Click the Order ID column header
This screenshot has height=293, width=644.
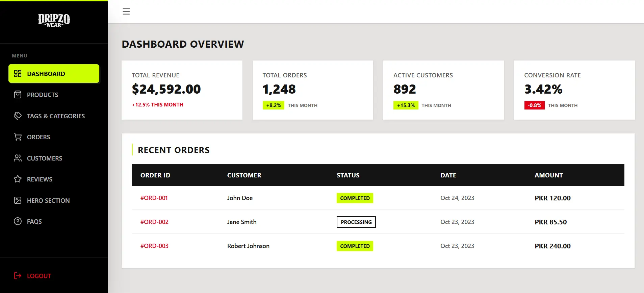point(155,175)
